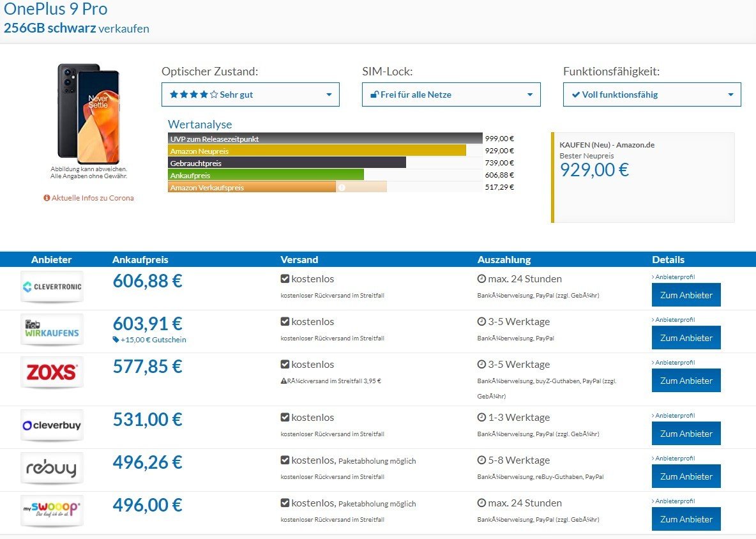Click Clevertronic price 606,88 €
Screen dimensions: 756x539
147,280
